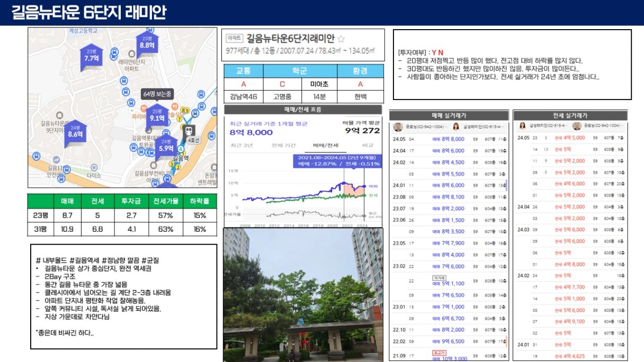Open the 매매 8억 5,500 transaction row

click(x=449, y=174)
